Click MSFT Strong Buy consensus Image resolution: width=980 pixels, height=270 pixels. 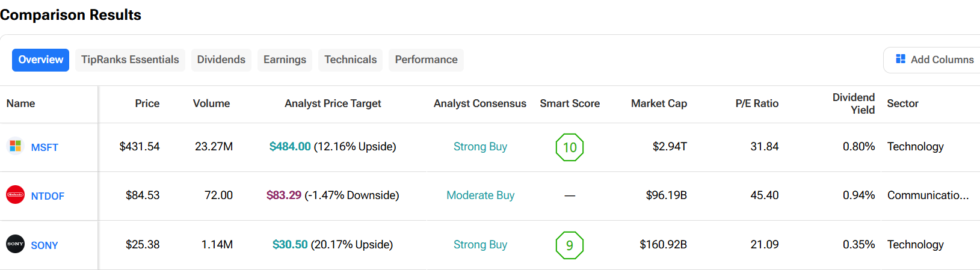(x=480, y=147)
